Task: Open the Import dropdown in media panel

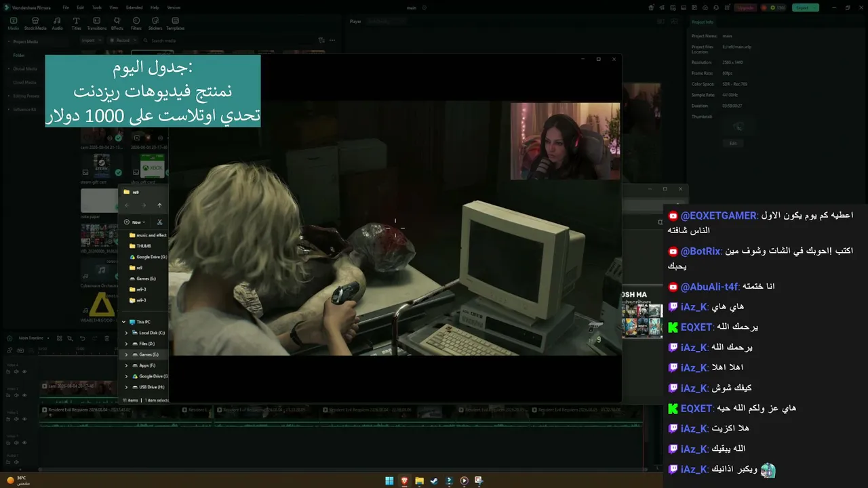Action: click(90, 41)
